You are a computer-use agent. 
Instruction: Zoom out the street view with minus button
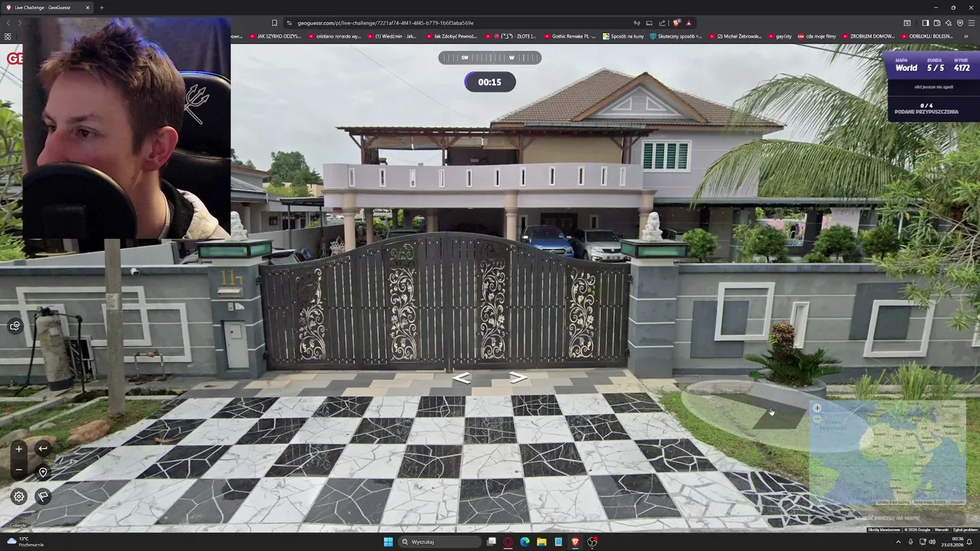18,470
